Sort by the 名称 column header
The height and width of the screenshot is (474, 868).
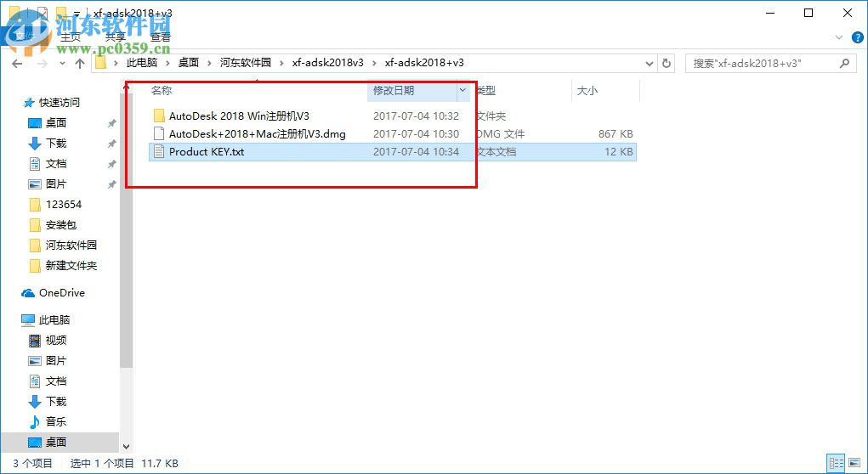(x=162, y=90)
